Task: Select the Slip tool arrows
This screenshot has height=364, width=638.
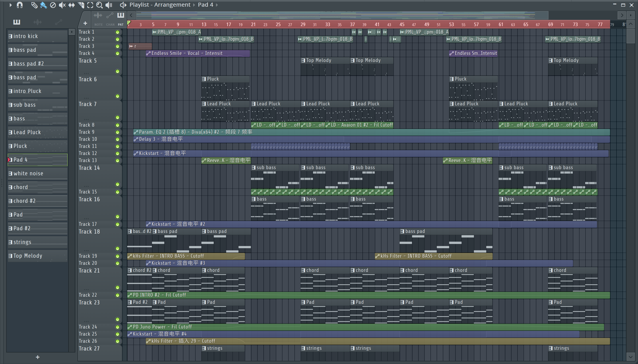Action: point(72,5)
